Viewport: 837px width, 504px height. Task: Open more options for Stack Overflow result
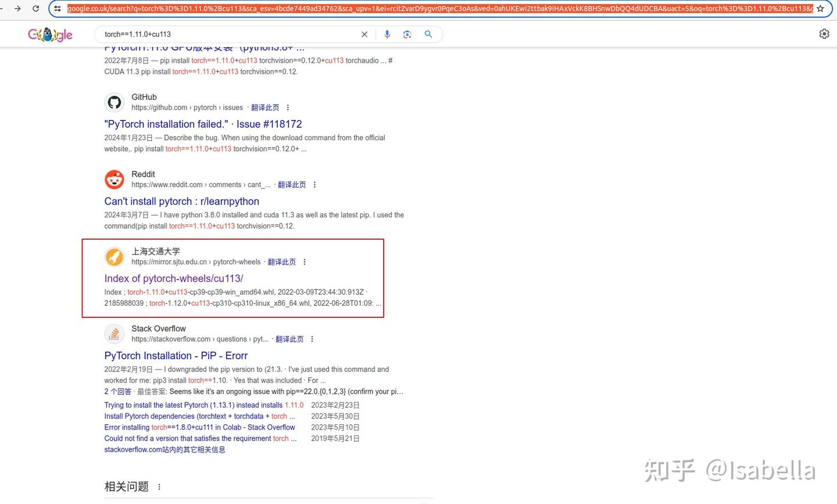(x=312, y=339)
